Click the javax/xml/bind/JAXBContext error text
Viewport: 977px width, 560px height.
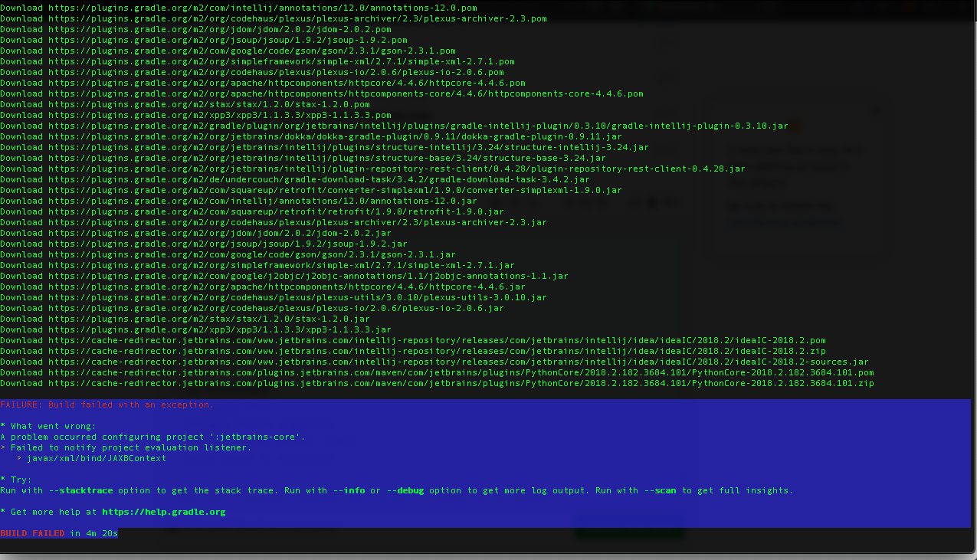(97, 458)
